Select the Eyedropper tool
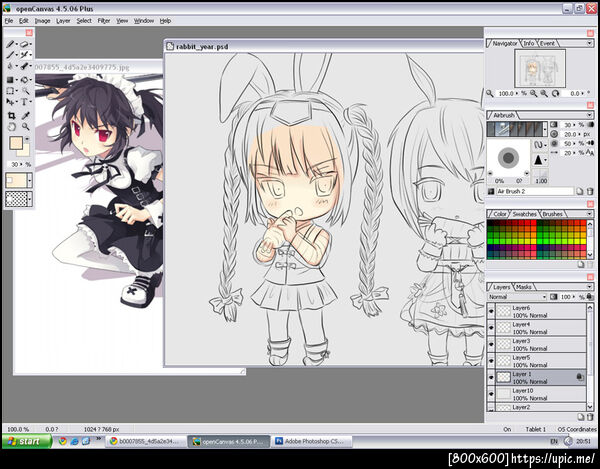This screenshot has width=600, height=469. pos(26,116)
